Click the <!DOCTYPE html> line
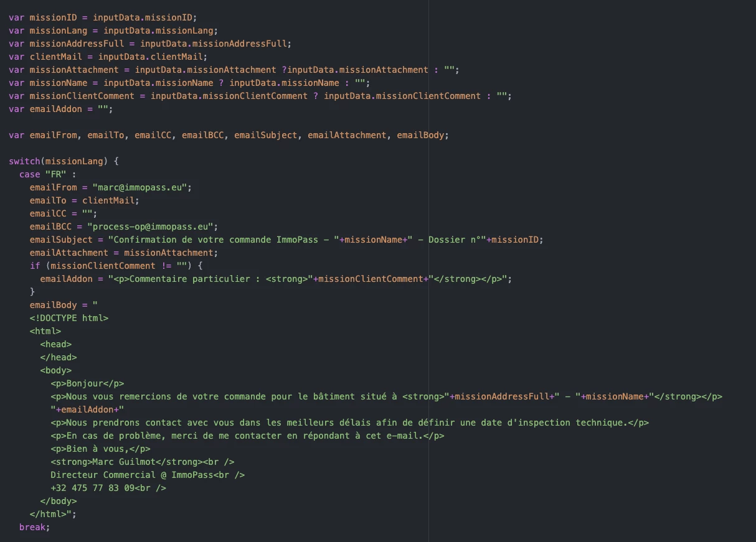This screenshot has width=756, height=542. coord(69,318)
